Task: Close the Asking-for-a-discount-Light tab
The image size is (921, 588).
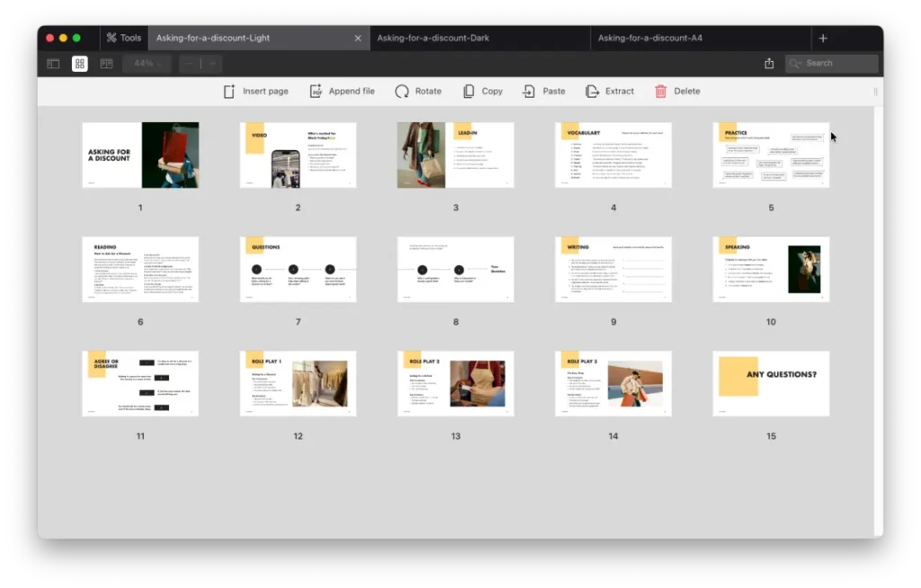Action: (357, 37)
